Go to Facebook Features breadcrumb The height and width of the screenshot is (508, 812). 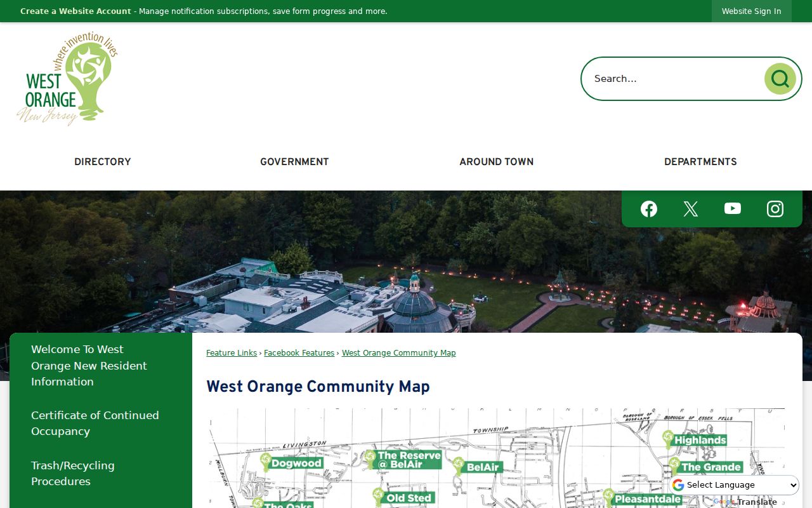coord(299,353)
